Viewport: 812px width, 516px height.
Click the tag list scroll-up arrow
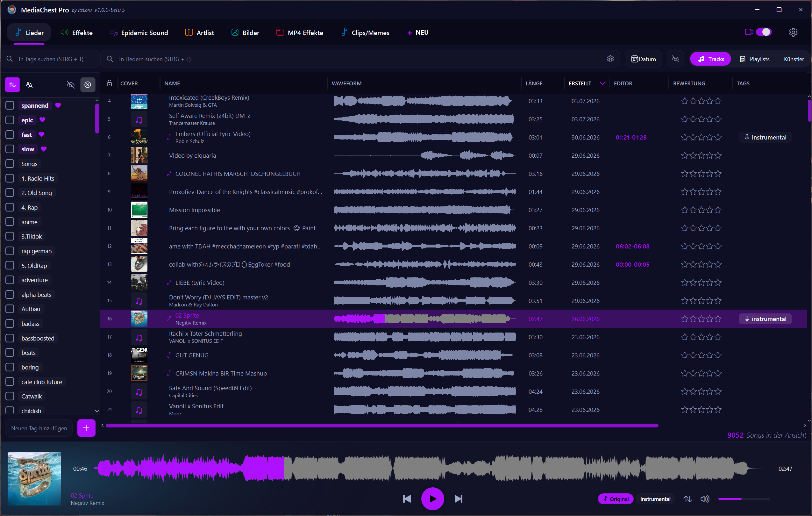pos(97,101)
